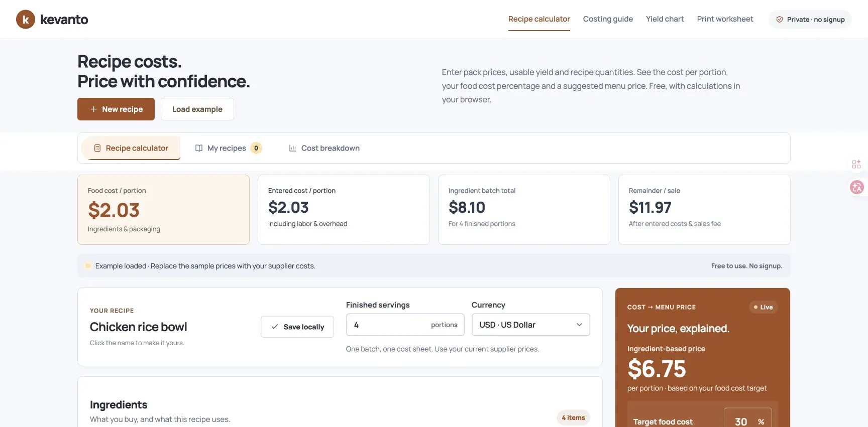Open the Cost breakdown tab
Screen dimensions: 868x427
(x=324, y=148)
